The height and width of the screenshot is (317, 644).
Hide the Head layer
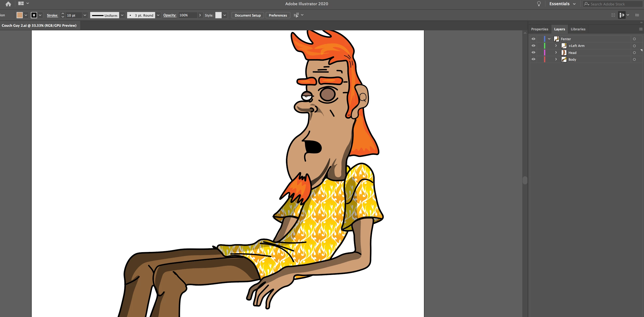(x=533, y=53)
